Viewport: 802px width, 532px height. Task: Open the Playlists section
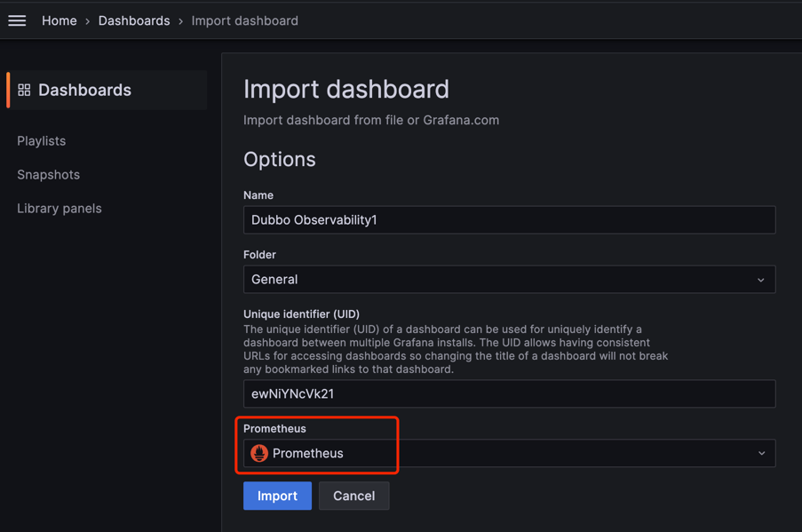coord(42,140)
